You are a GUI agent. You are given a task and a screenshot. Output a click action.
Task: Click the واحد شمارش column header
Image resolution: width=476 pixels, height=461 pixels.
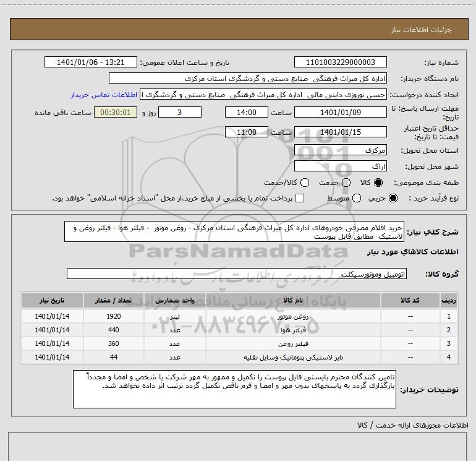pos(175,300)
